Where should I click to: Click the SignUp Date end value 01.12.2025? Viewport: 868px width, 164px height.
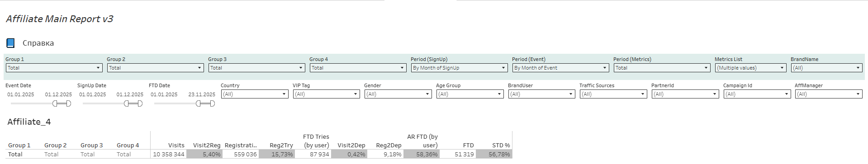(x=130, y=94)
